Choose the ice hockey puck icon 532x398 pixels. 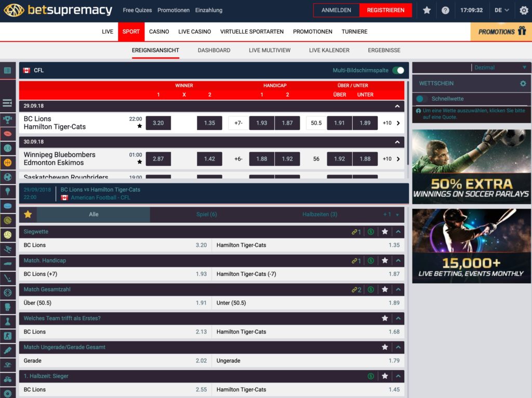point(7,206)
